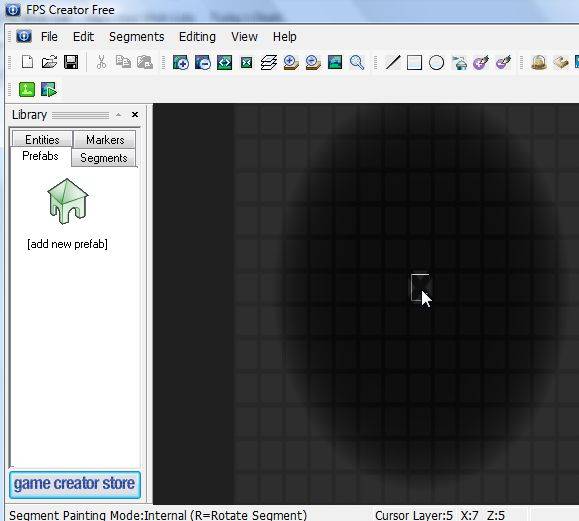579x521 pixels.
Task: Open the Edit menu
Action: tap(83, 37)
